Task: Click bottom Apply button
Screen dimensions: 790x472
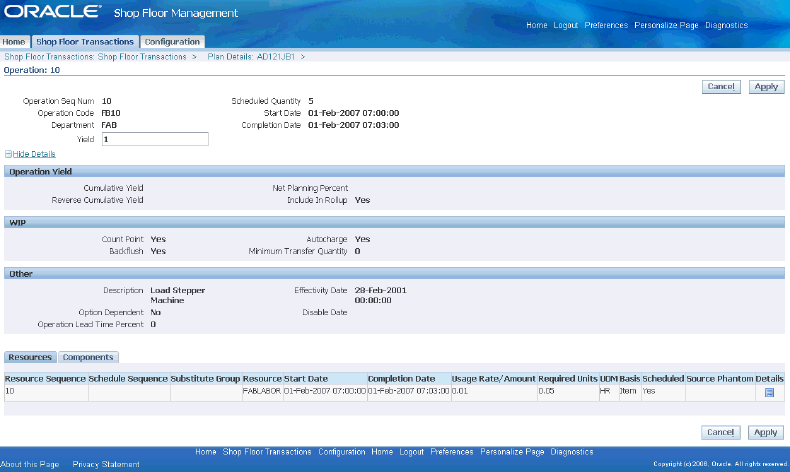Action: [x=766, y=432]
